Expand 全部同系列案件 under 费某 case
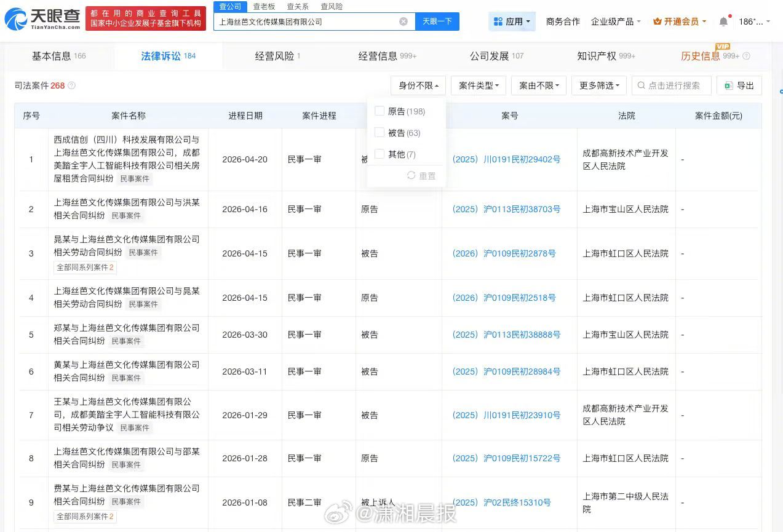 click(x=85, y=517)
